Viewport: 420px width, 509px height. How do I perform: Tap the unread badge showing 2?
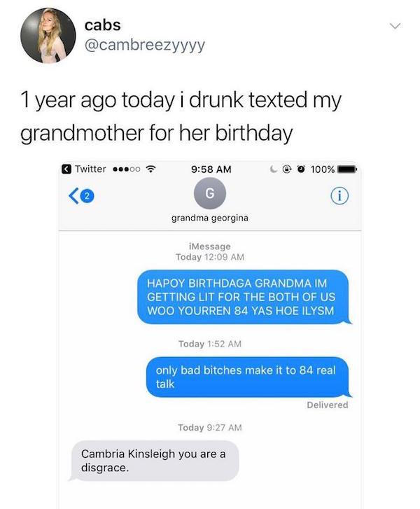[x=87, y=196]
